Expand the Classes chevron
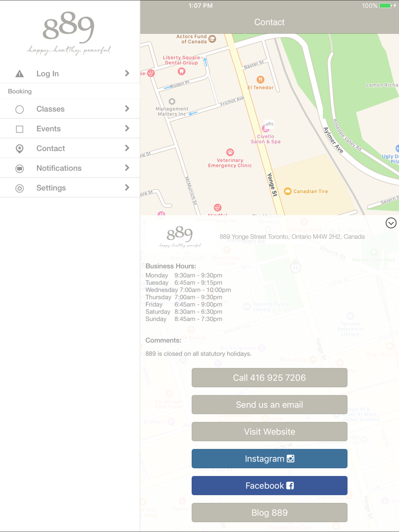Viewport: 399px width, 532px height. point(127,109)
